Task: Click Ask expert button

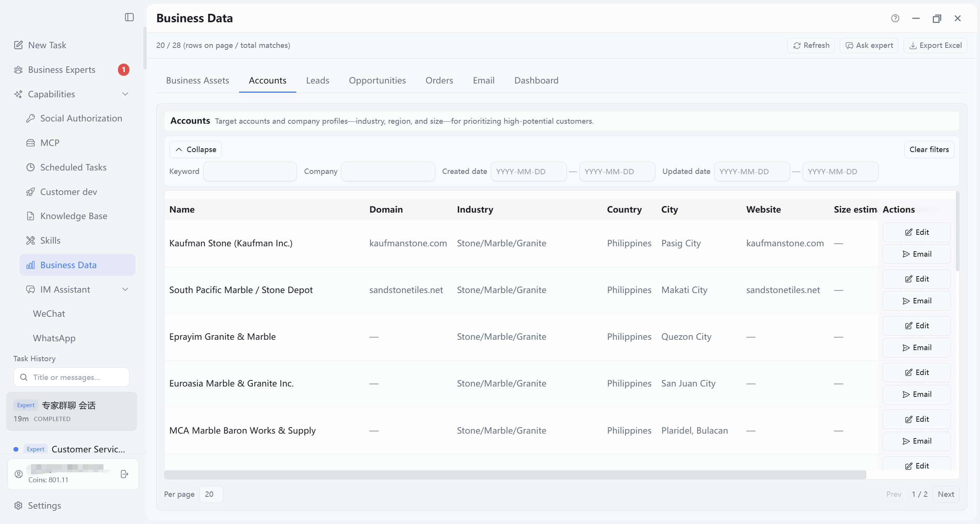Action: pyautogui.click(x=869, y=46)
